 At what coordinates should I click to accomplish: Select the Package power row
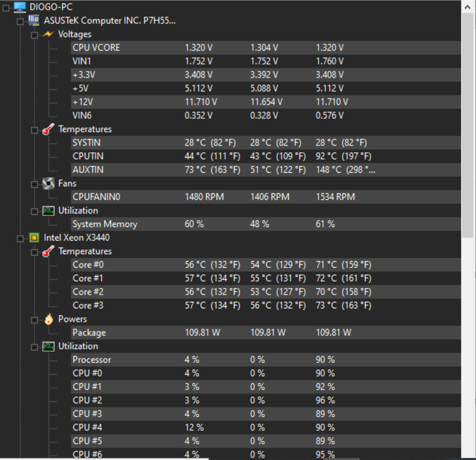pyautogui.click(x=266, y=332)
